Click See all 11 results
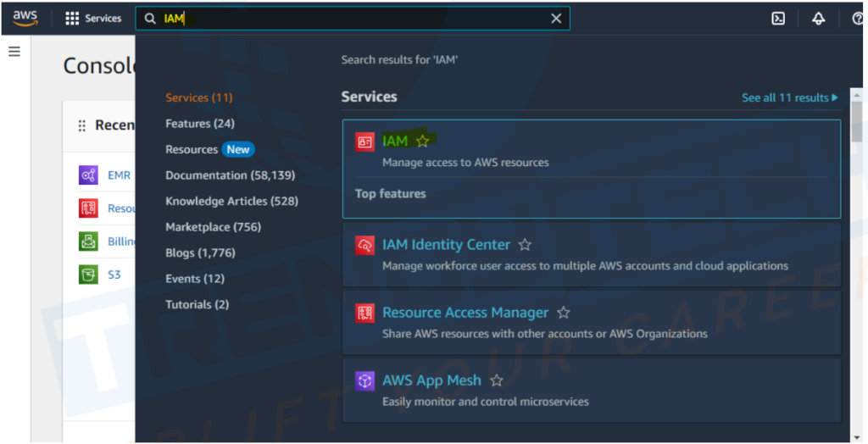Screen dimensions: 868x444 tap(790, 97)
